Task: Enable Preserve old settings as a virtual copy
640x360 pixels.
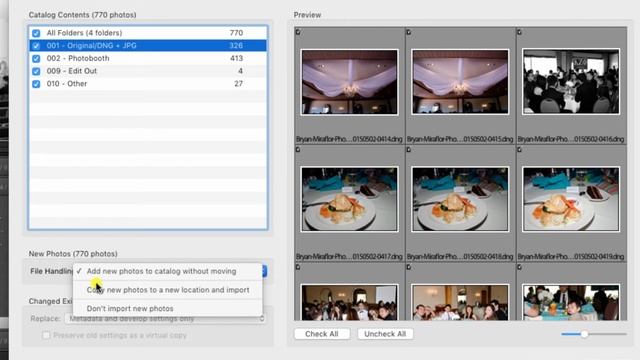Action: pos(46,336)
